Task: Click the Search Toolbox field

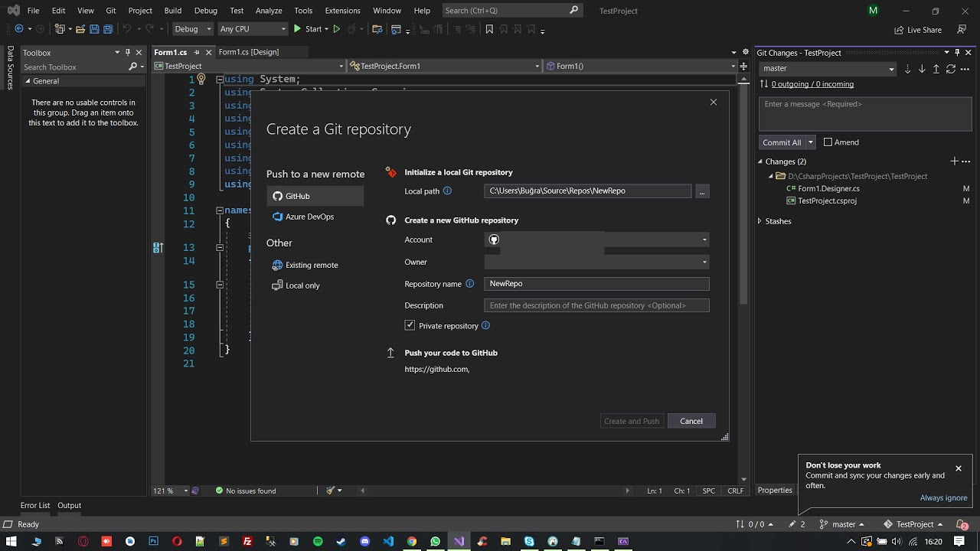Action: (x=74, y=67)
